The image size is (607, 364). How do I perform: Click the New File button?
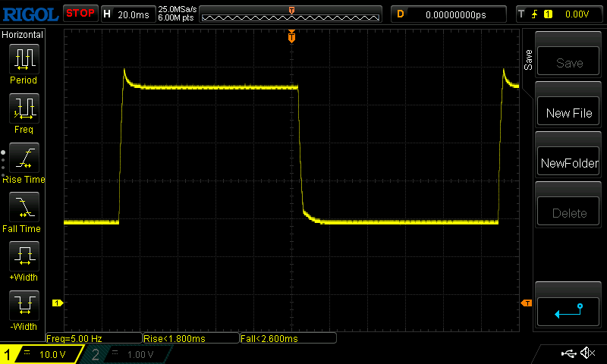pos(568,111)
